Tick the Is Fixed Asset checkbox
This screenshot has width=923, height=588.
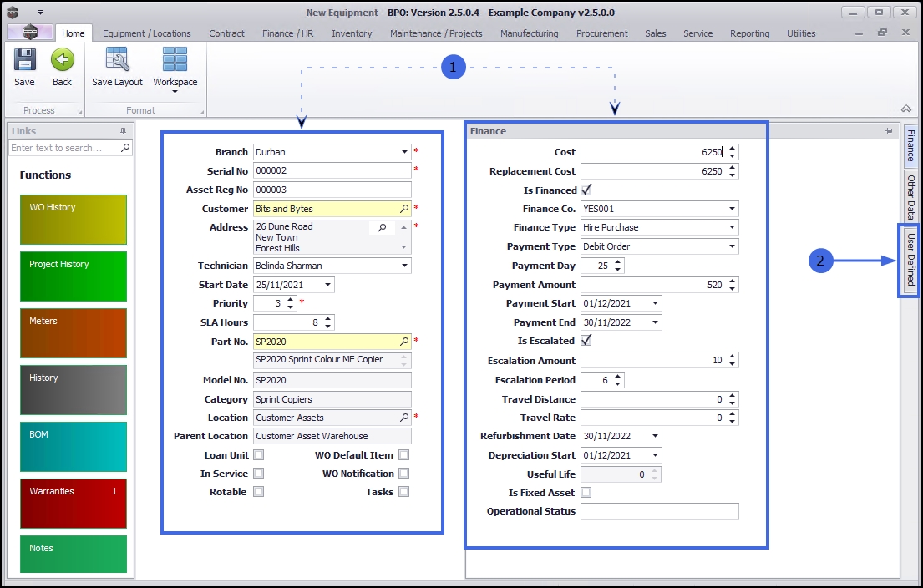pos(586,493)
